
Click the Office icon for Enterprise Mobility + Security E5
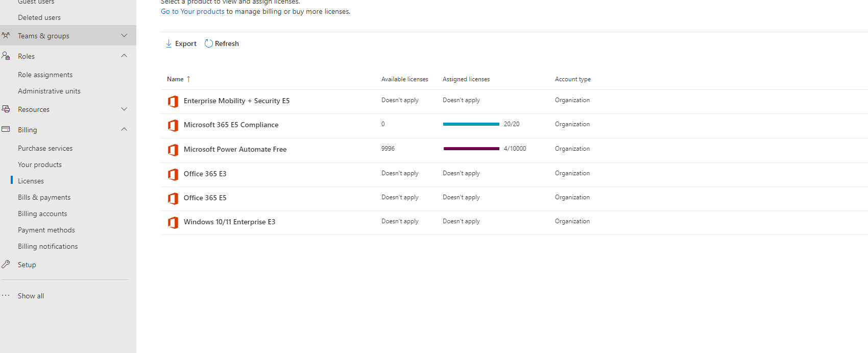pyautogui.click(x=173, y=101)
